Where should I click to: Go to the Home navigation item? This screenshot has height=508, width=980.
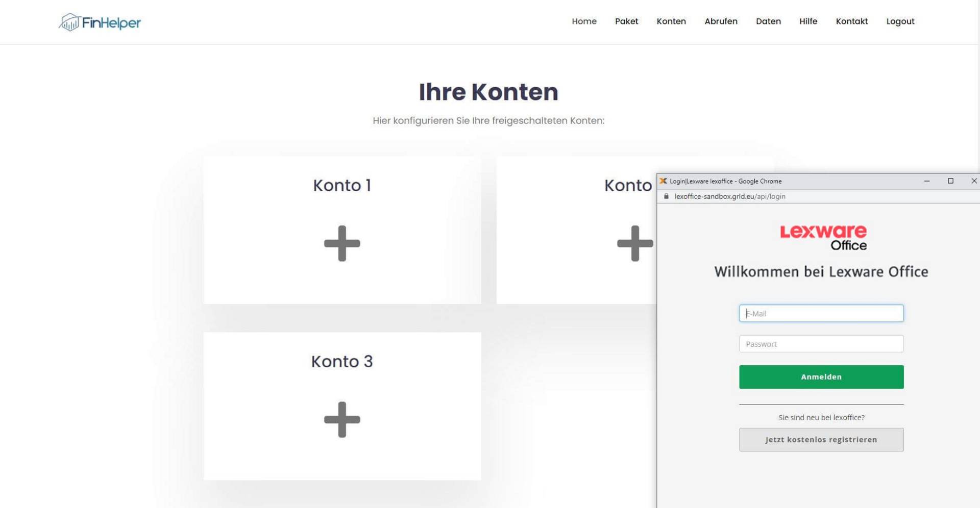click(584, 21)
